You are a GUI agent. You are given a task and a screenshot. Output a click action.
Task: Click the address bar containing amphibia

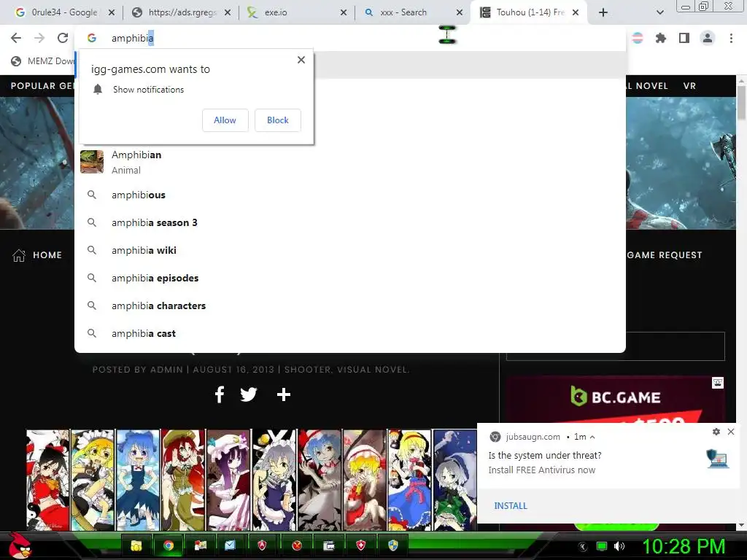click(350, 38)
